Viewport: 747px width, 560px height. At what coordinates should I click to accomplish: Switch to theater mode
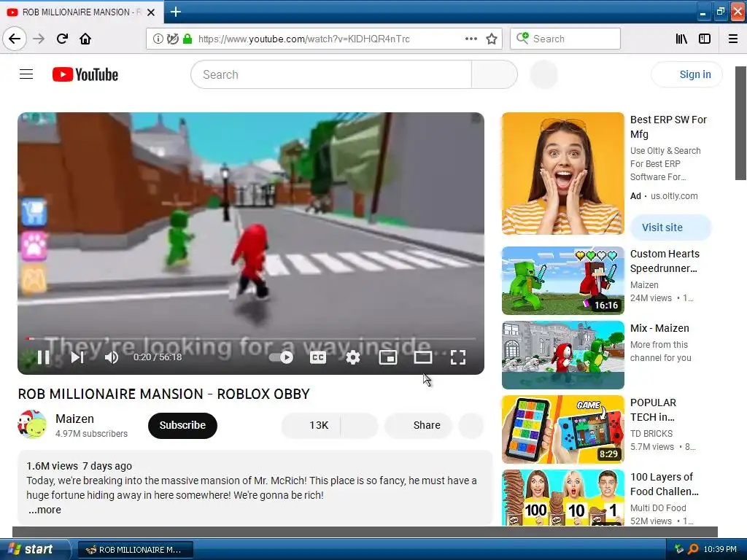click(422, 357)
